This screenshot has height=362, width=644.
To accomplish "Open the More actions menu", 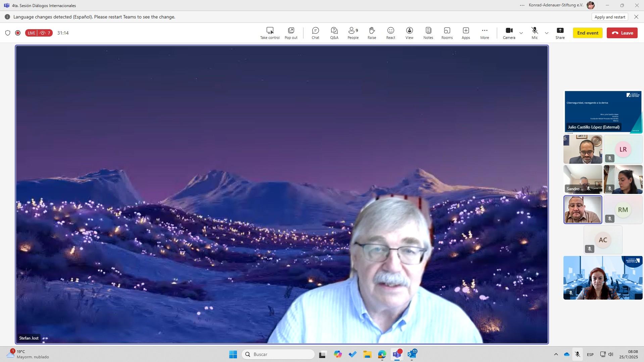I will [x=484, y=33].
